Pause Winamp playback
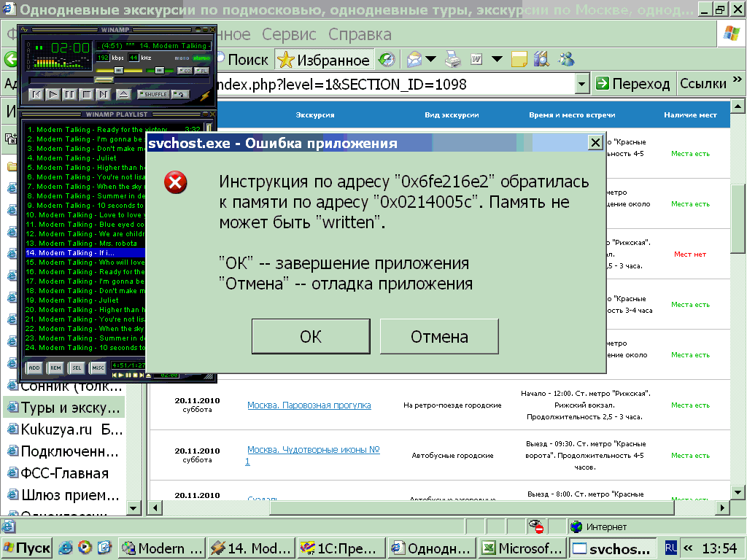This screenshot has height=560, width=747. coord(69,94)
